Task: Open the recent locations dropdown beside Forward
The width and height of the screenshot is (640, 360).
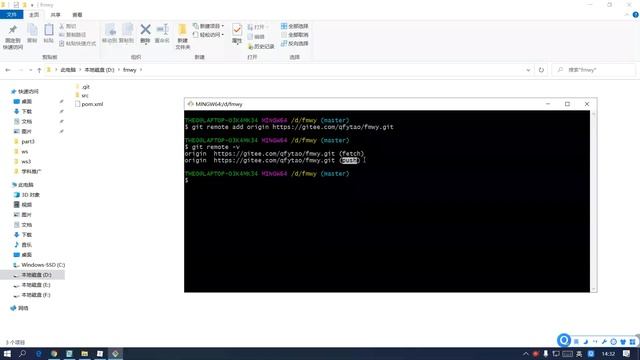Action: [x=30, y=70]
